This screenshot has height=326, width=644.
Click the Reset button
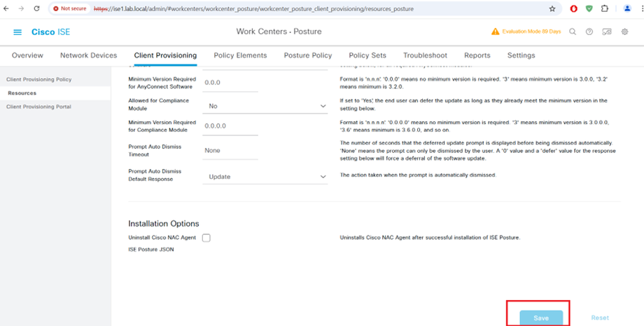tap(600, 318)
